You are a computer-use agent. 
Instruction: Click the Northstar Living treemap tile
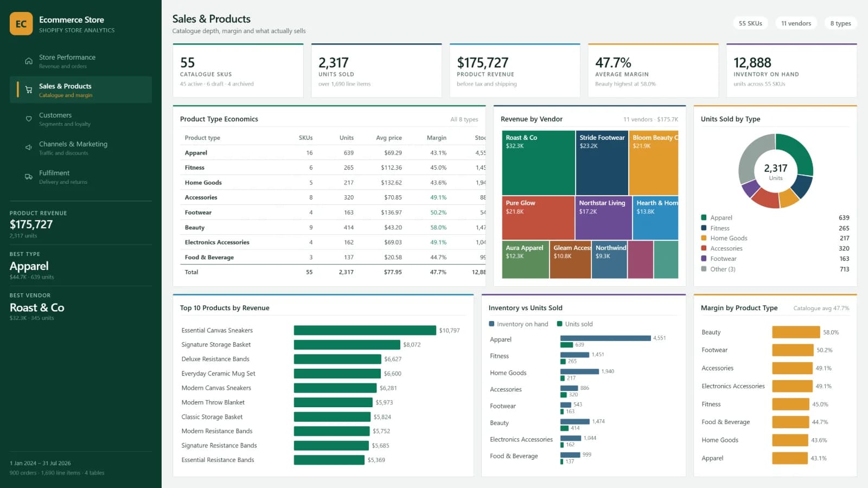[603, 218]
